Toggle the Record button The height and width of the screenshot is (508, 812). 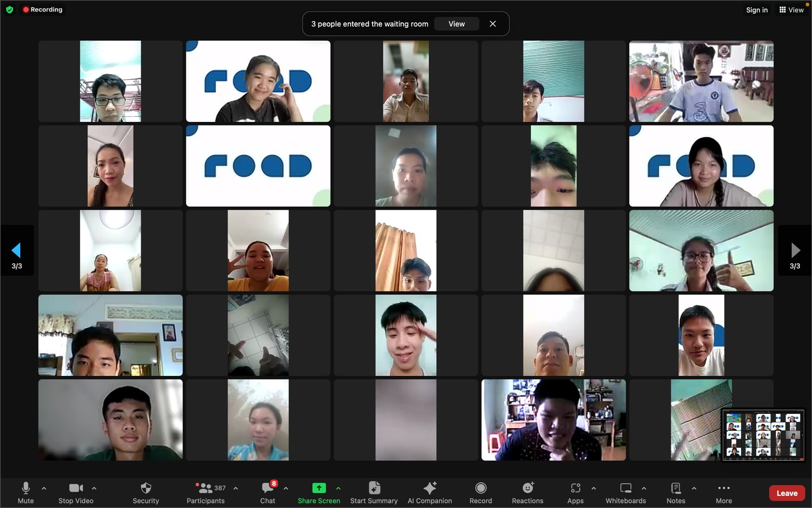click(x=481, y=492)
